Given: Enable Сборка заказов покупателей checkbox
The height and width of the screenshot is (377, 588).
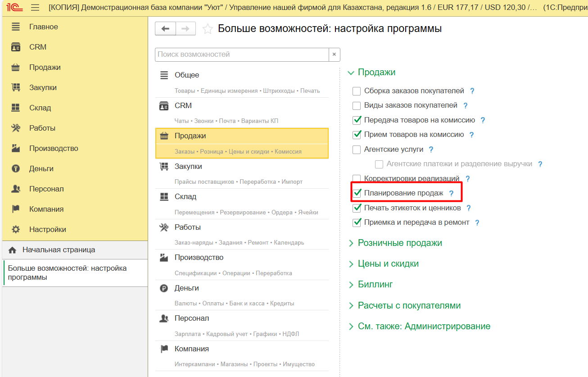Looking at the screenshot, I should 357,91.
